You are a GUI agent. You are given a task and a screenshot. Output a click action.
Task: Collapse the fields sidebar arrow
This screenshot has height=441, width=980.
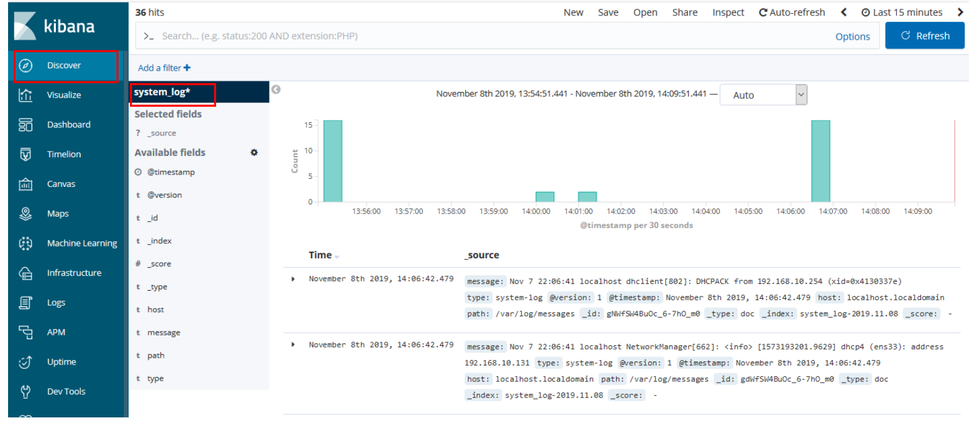pos(276,89)
